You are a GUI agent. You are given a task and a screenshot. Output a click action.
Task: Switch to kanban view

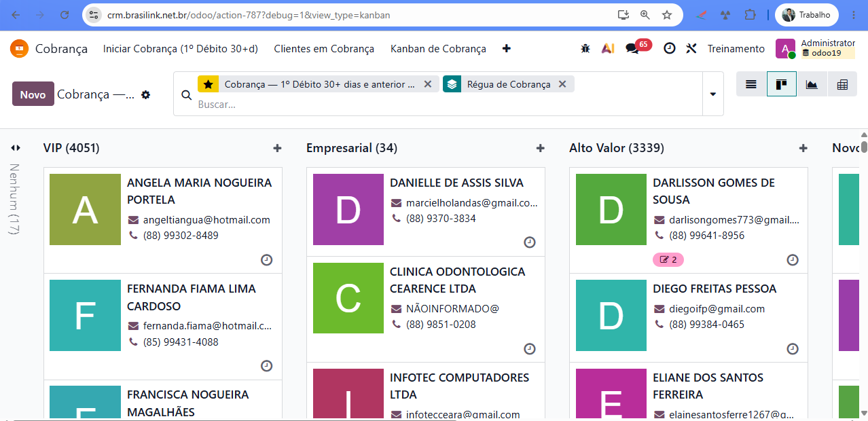tap(781, 84)
